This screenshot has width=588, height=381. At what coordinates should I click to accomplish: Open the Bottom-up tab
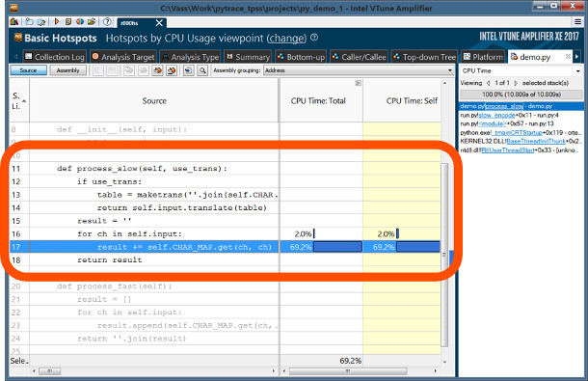(301, 57)
